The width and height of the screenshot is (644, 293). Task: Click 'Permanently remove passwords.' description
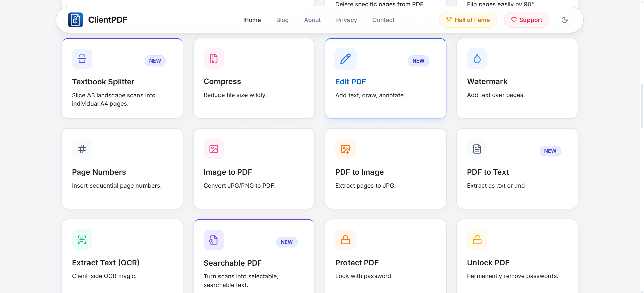tap(513, 276)
